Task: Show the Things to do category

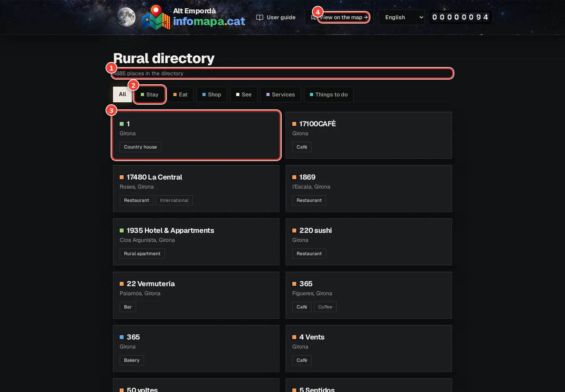Action: click(x=329, y=94)
